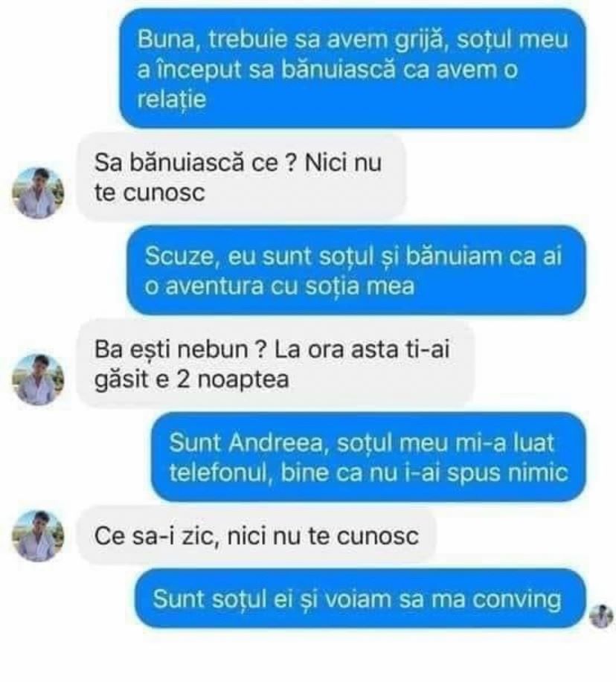Select the 'Sunt soțul ei și voiam' message

click(x=360, y=599)
